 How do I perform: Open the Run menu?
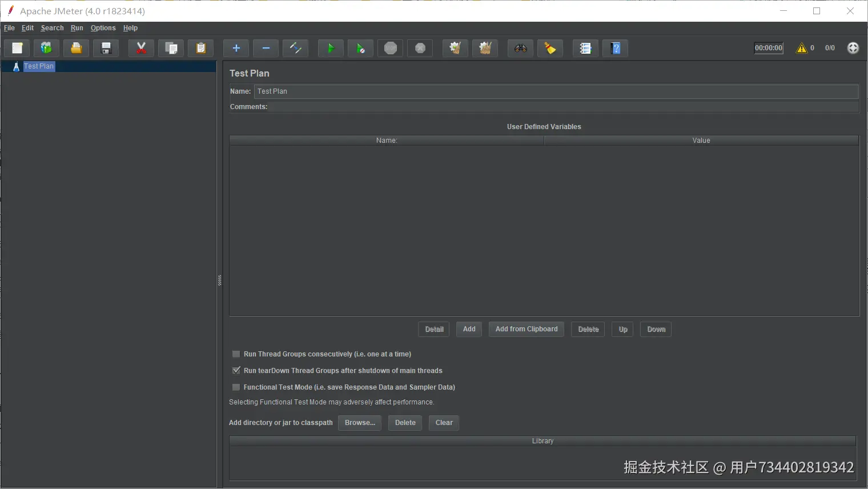77,28
